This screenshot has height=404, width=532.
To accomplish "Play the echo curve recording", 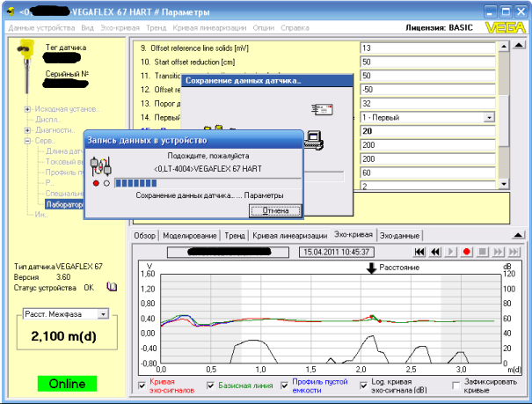I will [x=450, y=252].
